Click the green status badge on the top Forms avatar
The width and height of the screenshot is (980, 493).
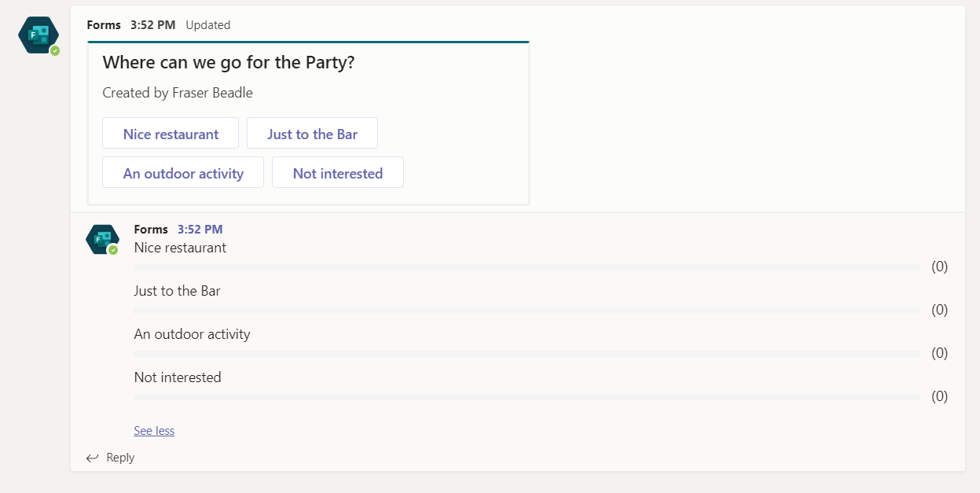click(x=55, y=50)
